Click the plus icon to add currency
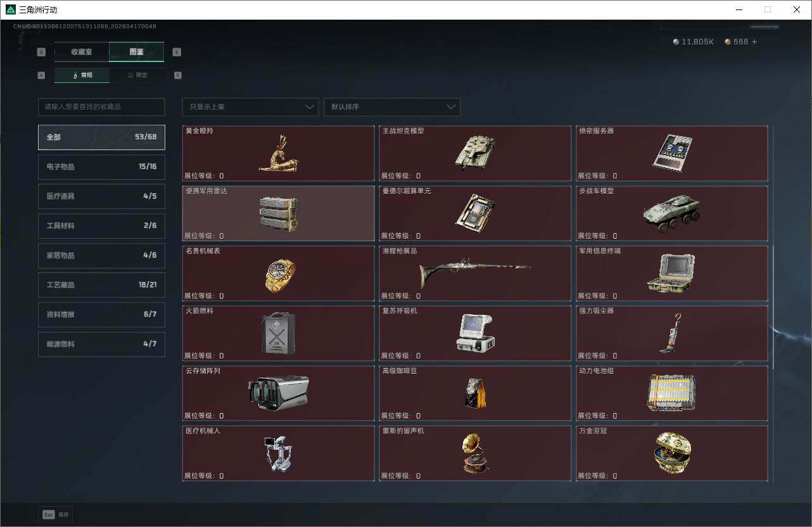Viewport: 812px width, 527px height. [x=754, y=42]
